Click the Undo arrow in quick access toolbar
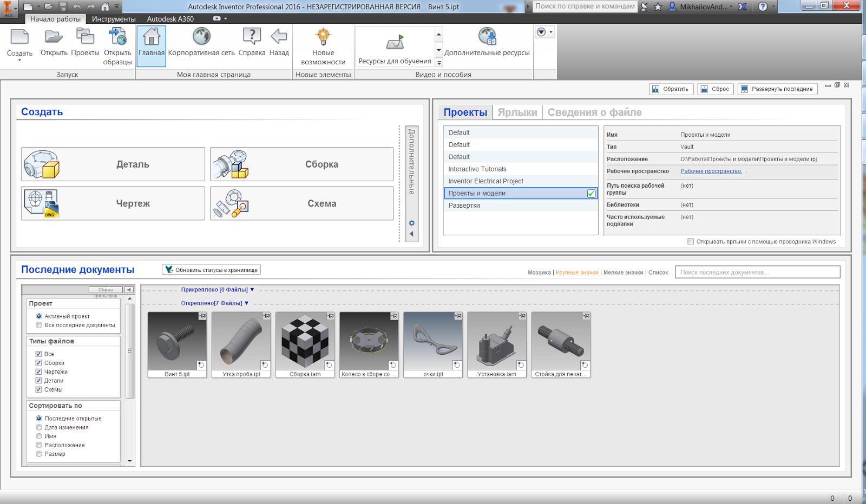Image resolution: width=866 pixels, height=504 pixels. point(77,6)
